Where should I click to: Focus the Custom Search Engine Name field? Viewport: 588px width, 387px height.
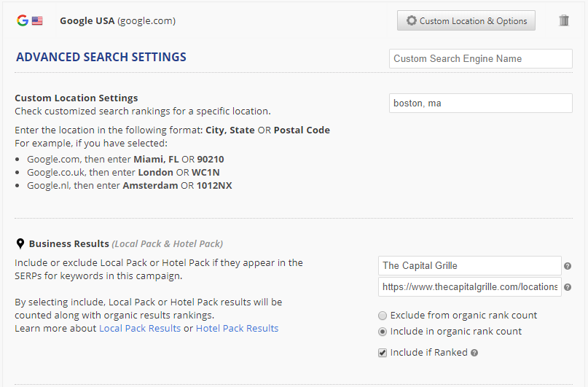point(481,58)
